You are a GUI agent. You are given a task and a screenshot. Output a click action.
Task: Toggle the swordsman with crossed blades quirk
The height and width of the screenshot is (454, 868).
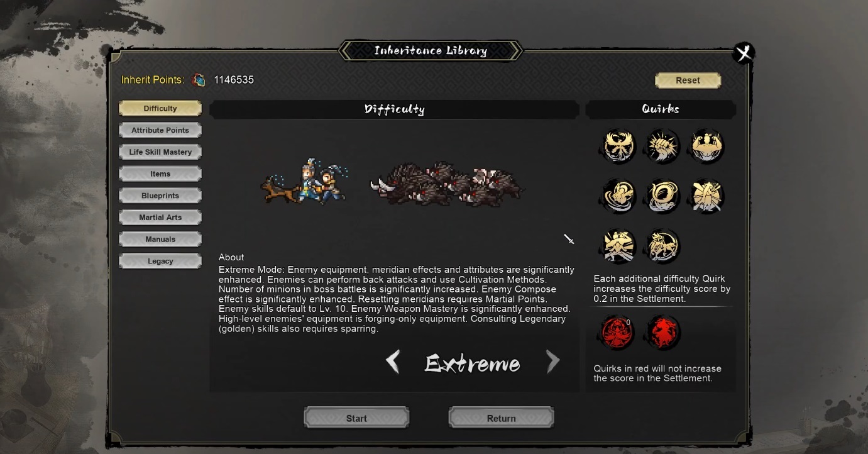(707, 196)
